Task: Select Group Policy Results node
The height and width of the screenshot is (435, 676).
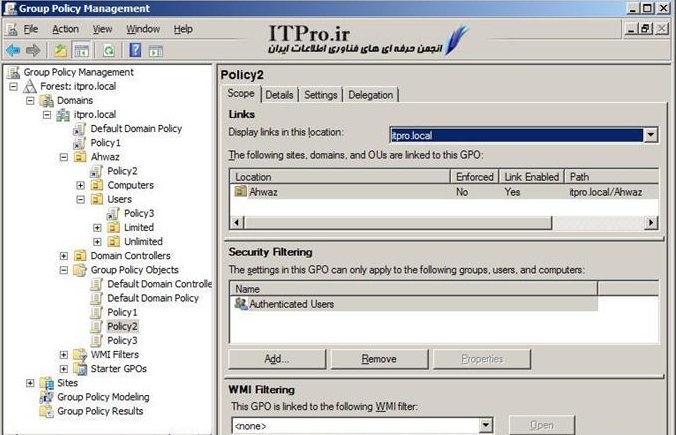Action: pos(99,411)
